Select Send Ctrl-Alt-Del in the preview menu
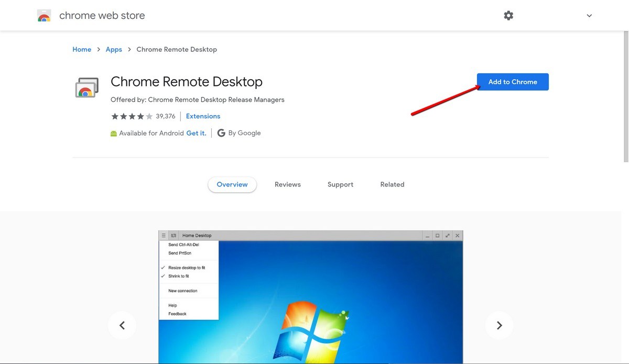The height and width of the screenshot is (364, 629). (x=183, y=244)
